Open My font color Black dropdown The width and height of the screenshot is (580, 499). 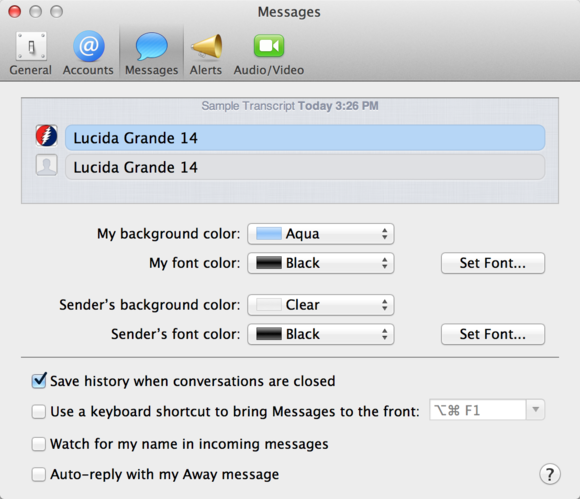pyautogui.click(x=321, y=263)
